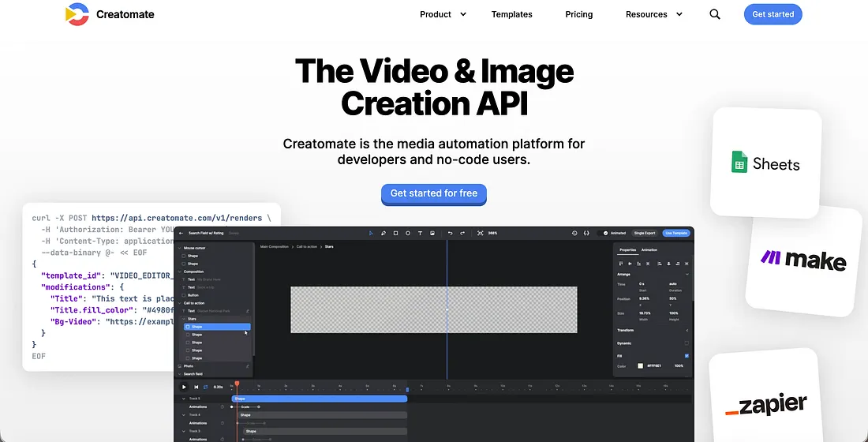Open the site search magnifier

tap(715, 14)
